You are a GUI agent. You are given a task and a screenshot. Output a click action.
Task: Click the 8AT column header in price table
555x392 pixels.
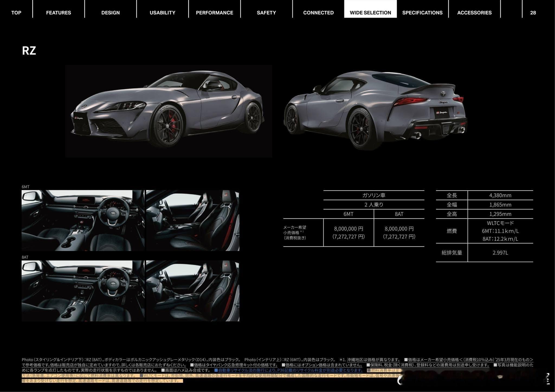399,214
